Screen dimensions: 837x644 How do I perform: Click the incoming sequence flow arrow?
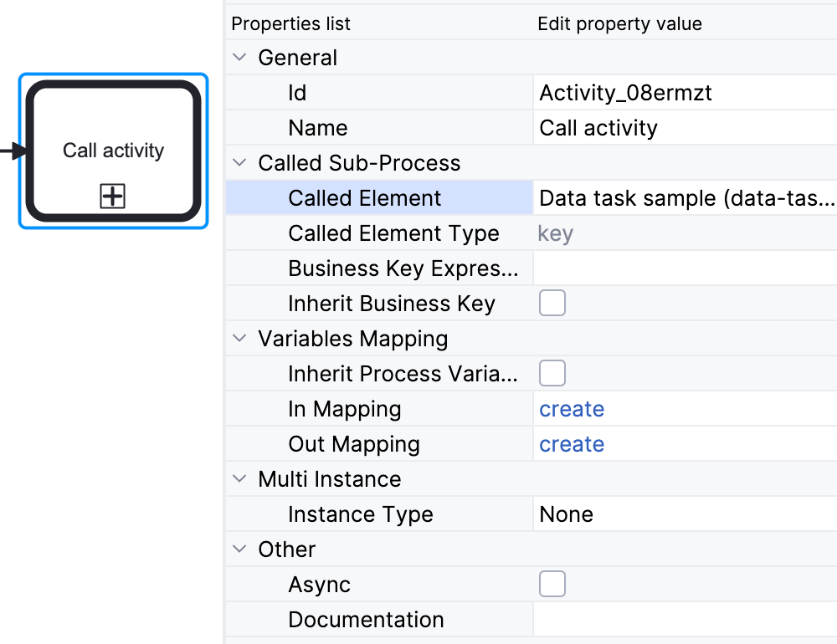12,151
